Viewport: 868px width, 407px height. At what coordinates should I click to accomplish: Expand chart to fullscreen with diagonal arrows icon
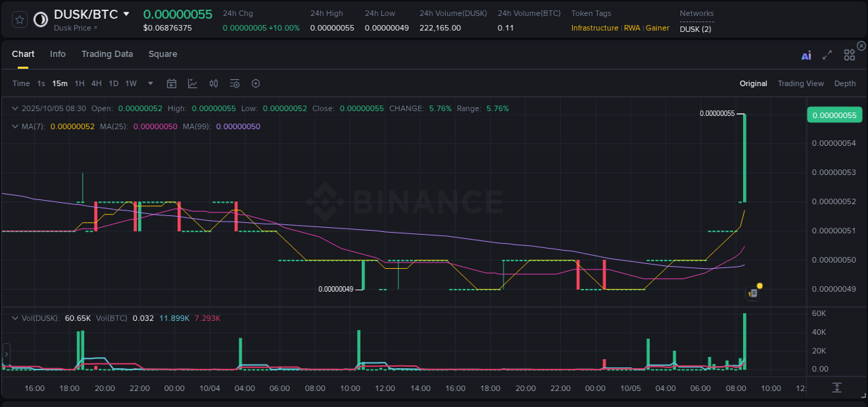point(826,54)
